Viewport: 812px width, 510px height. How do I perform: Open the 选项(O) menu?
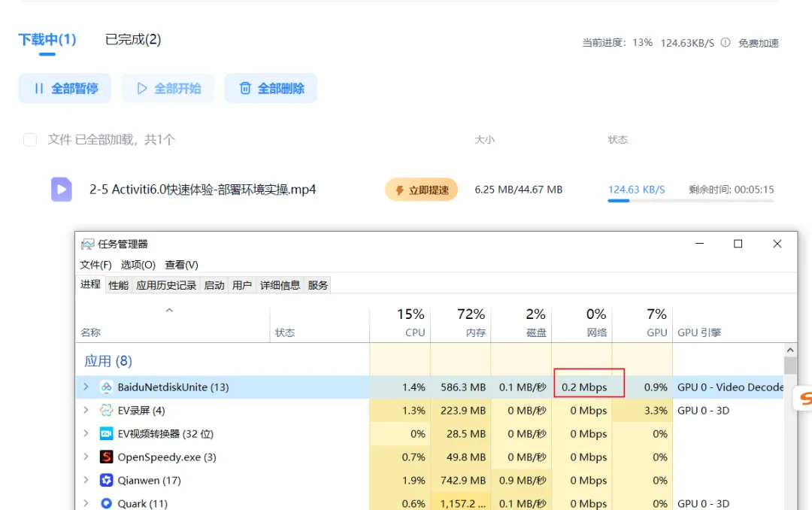coord(138,265)
